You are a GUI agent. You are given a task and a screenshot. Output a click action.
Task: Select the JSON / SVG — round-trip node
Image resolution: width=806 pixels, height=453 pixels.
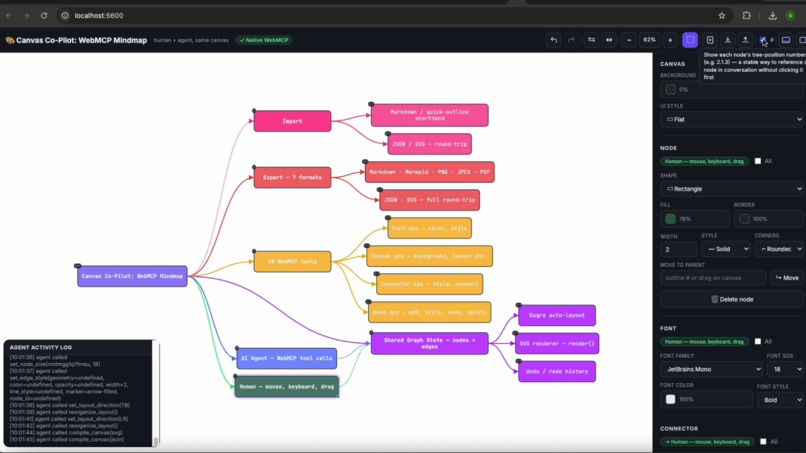coord(429,144)
